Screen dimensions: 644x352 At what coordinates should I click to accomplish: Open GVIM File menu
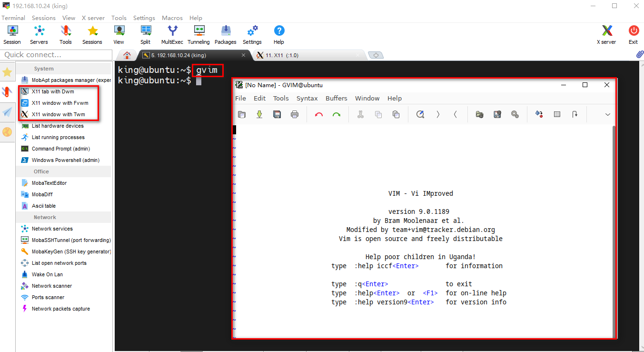point(241,98)
